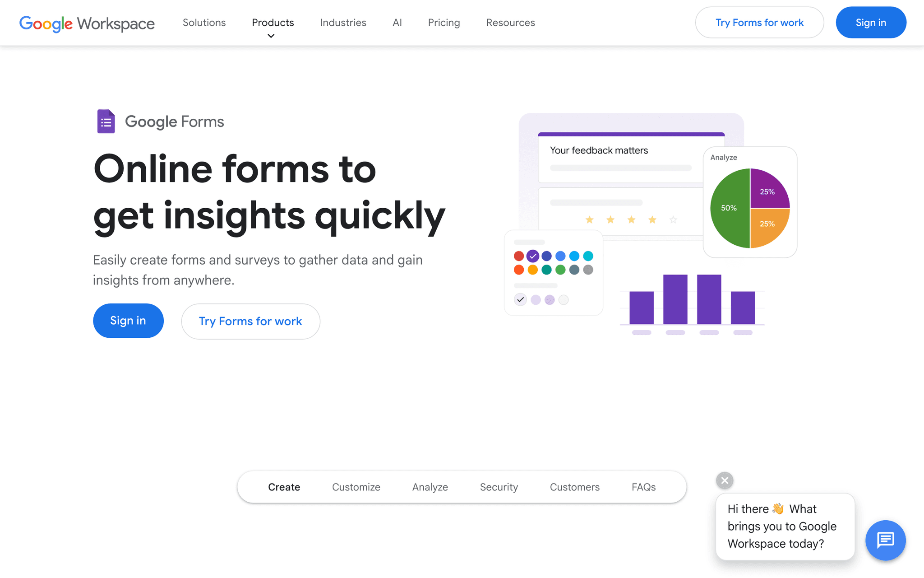Switch to the Security tab

(x=499, y=487)
